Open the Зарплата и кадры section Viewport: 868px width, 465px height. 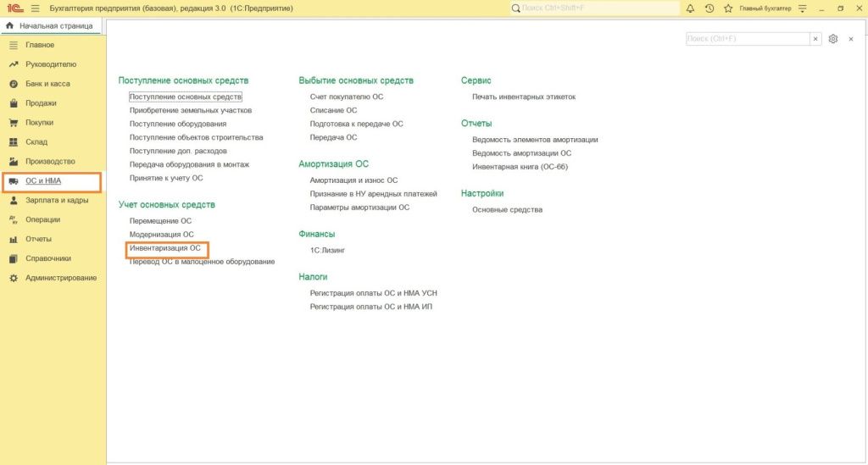(57, 200)
